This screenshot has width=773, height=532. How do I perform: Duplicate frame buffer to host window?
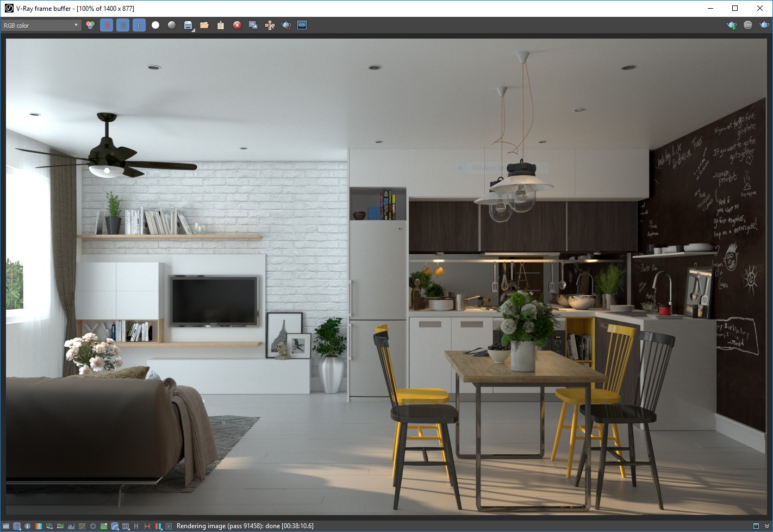coord(253,25)
